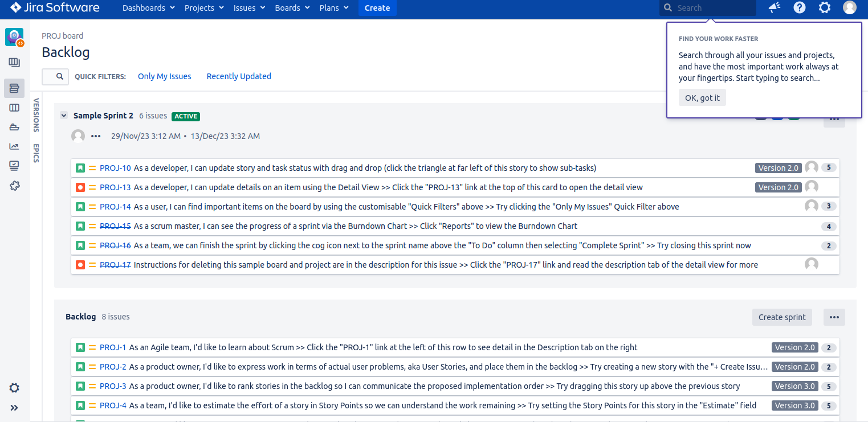Open the PROJ-2 issue link
868x422 pixels.
click(x=113, y=367)
